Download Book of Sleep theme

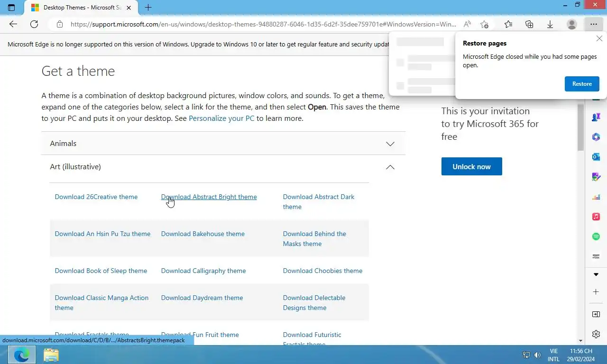coord(101,271)
